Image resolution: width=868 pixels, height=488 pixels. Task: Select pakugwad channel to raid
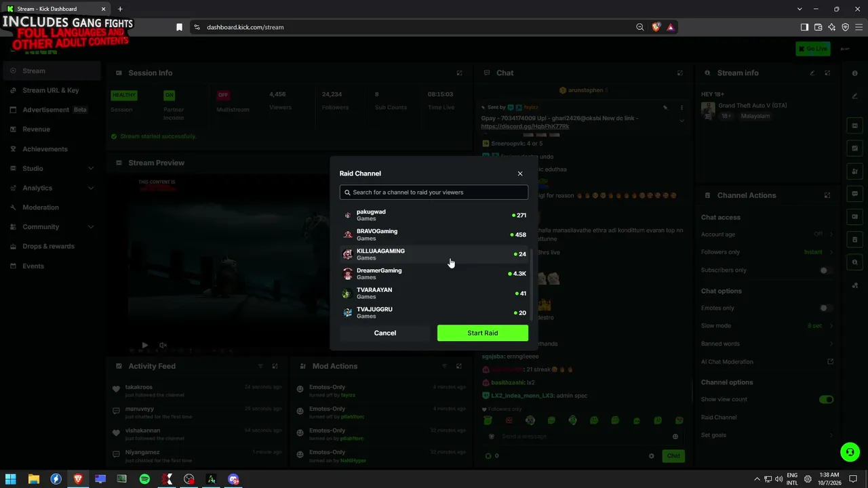point(434,215)
